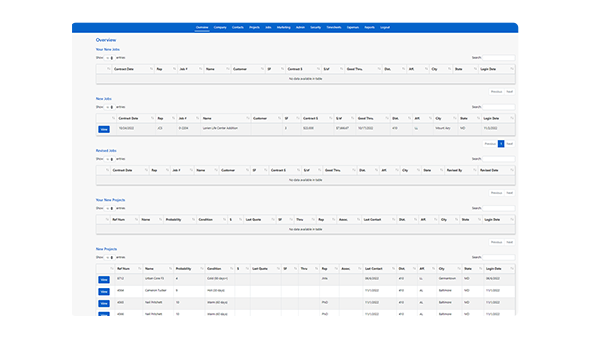Open entries-count dropdown in Your New Jobs
This screenshot has height=360, width=590.
[x=109, y=58]
